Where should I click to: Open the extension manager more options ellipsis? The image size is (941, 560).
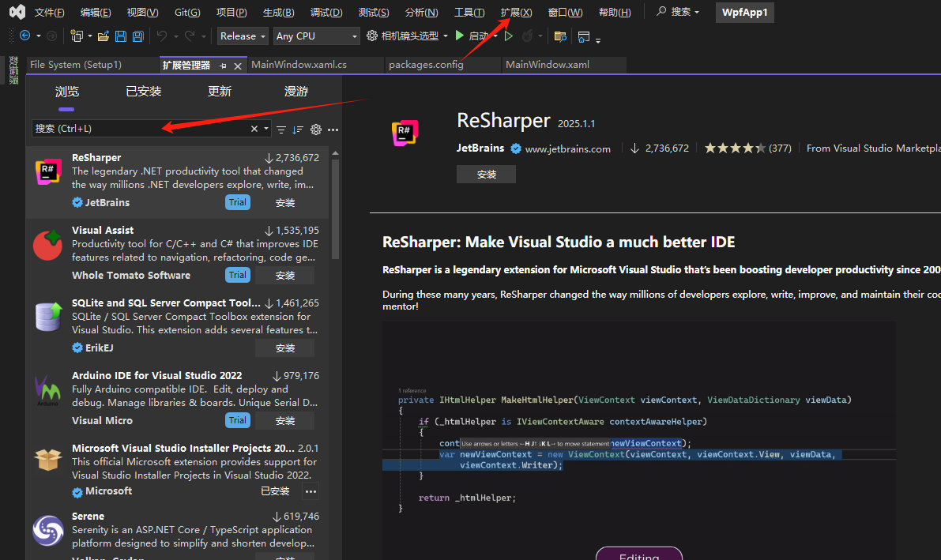pos(333,129)
